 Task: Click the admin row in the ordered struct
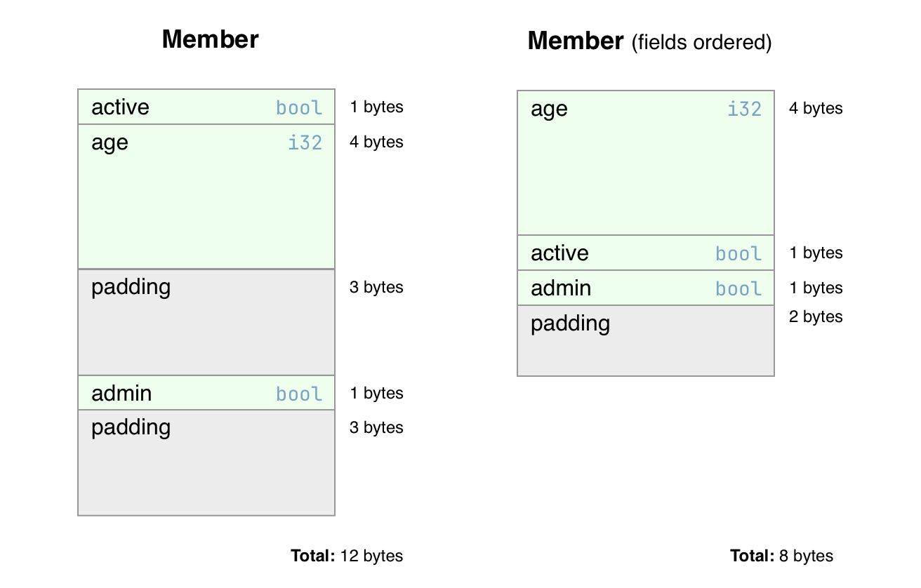click(645, 288)
